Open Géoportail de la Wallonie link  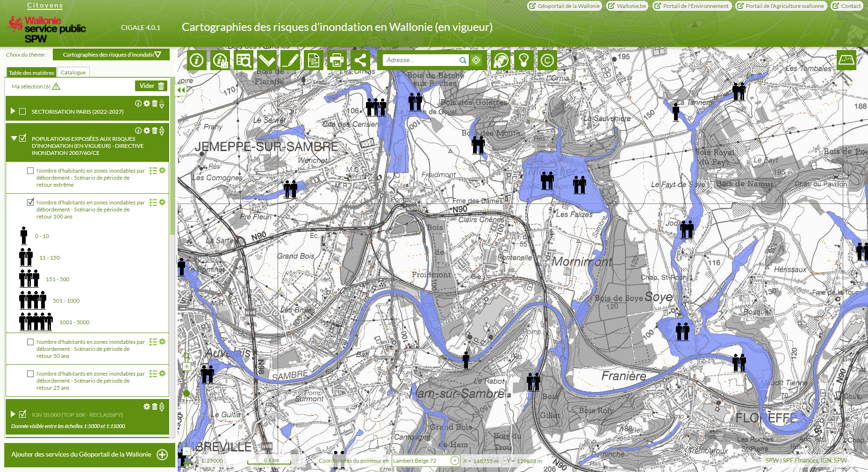564,6
